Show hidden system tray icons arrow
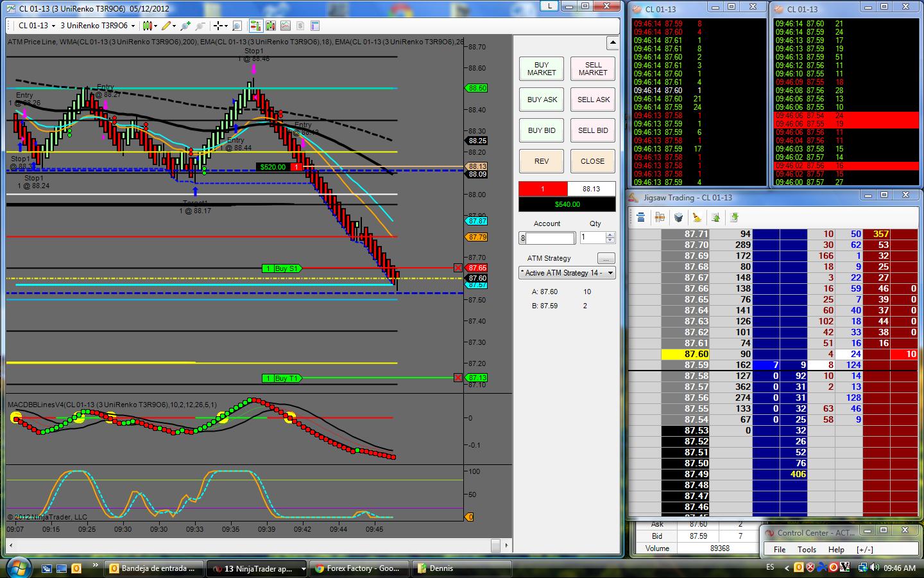The image size is (924, 578). (786, 568)
